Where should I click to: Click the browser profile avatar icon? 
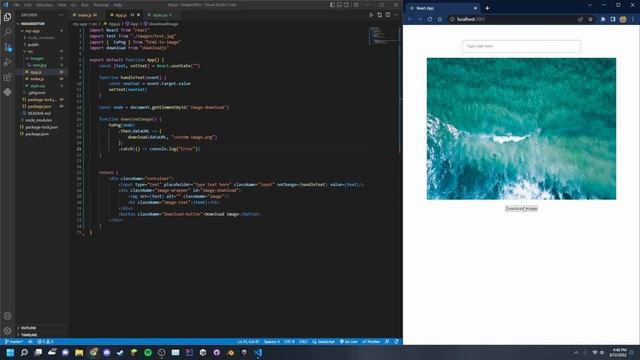(623, 19)
